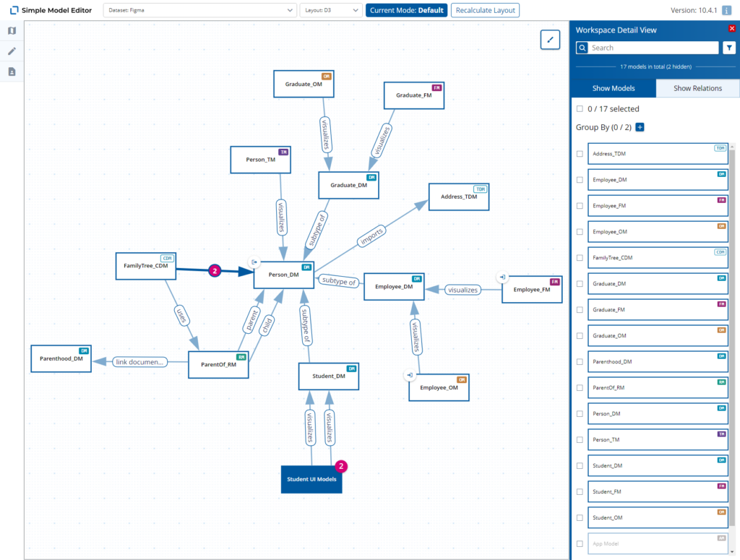Select Graduate_FM in the model list
The width and height of the screenshot is (740, 560).
pos(658,309)
